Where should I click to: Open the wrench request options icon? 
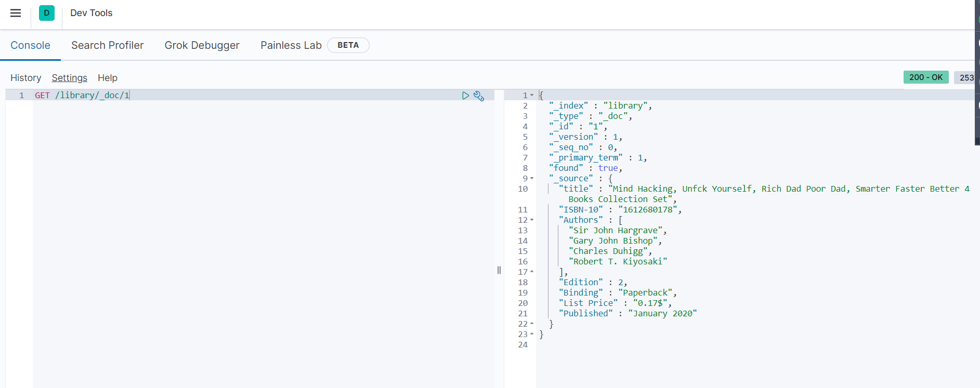[479, 96]
